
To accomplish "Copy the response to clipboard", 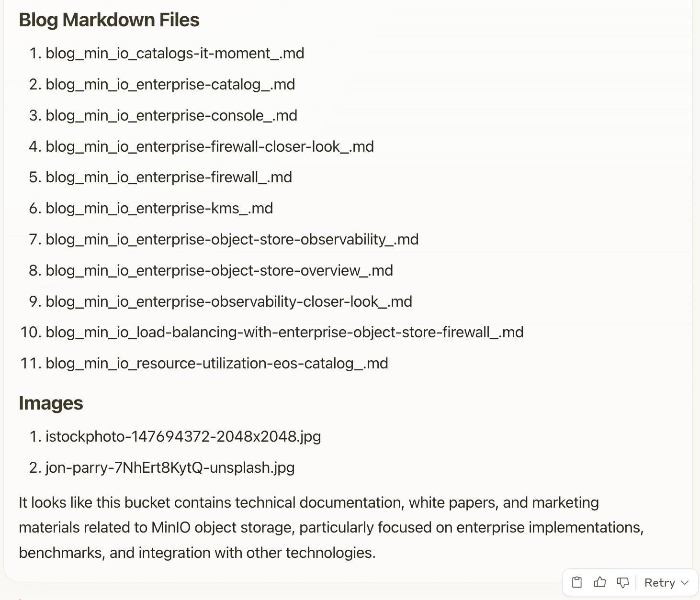I will pyautogui.click(x=576, y=582).
